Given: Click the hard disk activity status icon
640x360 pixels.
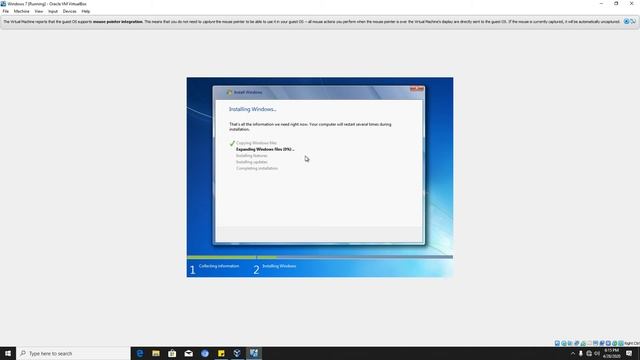Looking at the screenshot, I should 557,344.
